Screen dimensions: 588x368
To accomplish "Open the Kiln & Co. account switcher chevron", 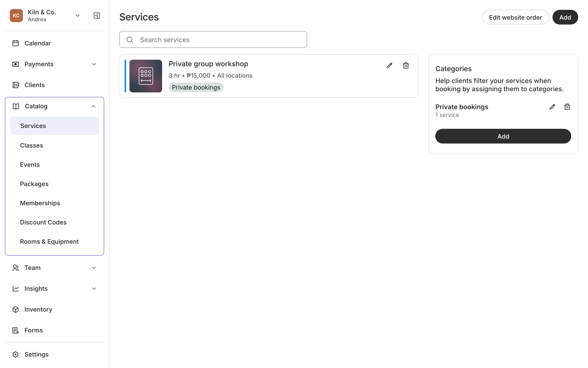I will click(x=78, y=16).
